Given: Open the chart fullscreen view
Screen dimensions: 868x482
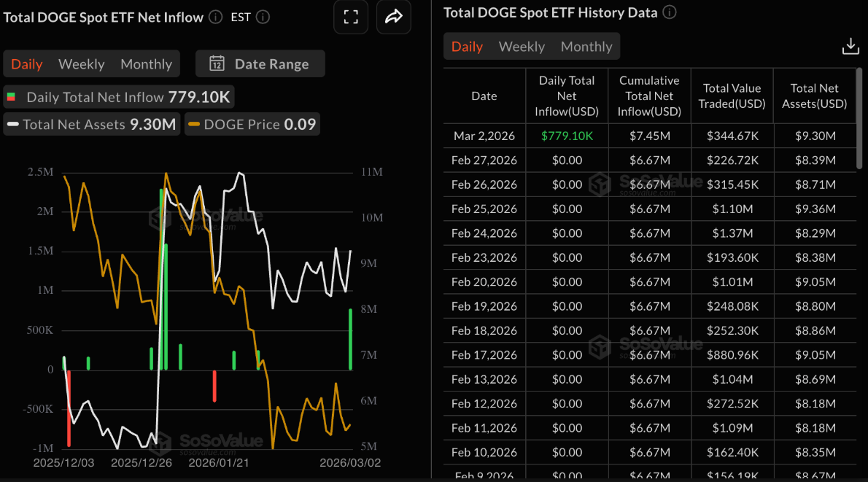Looking at the screenshot, I should pos(351,17).
